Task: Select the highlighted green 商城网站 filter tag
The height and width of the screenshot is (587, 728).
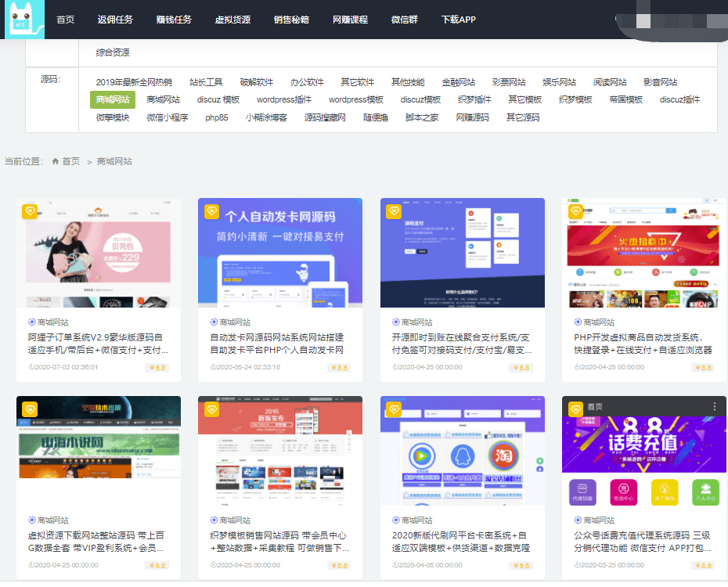Action: (x=113, y=99)
